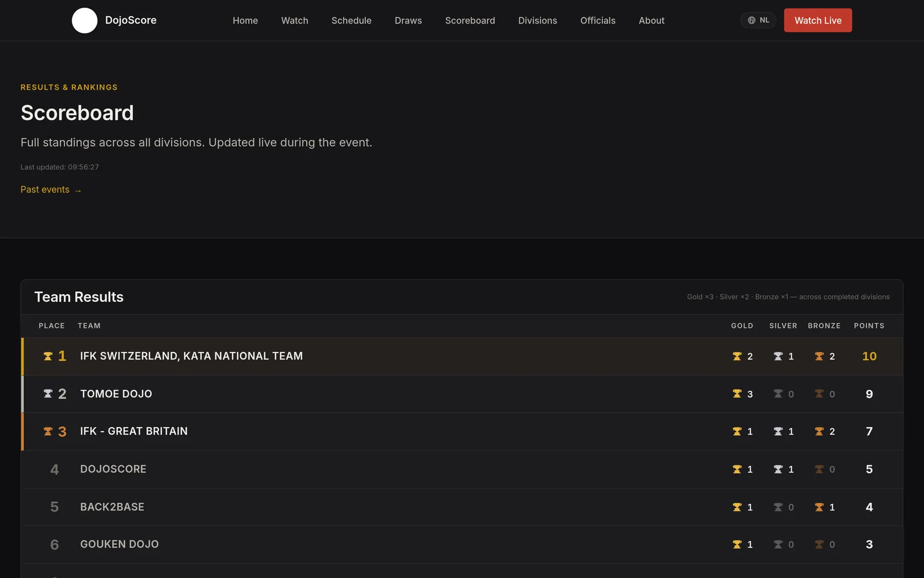Open the Divisions page

click(538, 20)
